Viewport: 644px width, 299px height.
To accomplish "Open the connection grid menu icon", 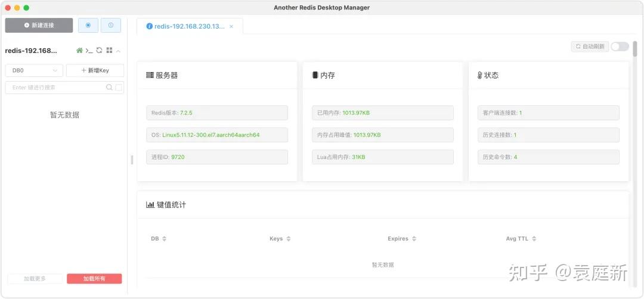I will pos(109,51).
